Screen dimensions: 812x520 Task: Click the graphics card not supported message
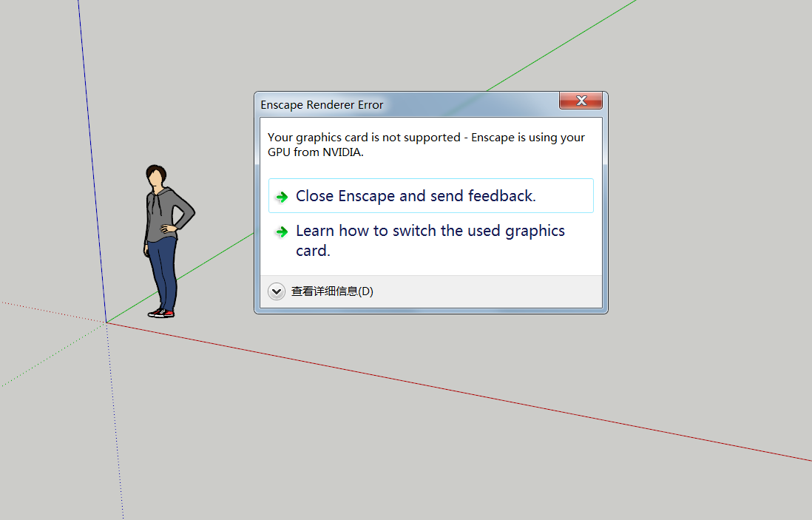point(426,144)
